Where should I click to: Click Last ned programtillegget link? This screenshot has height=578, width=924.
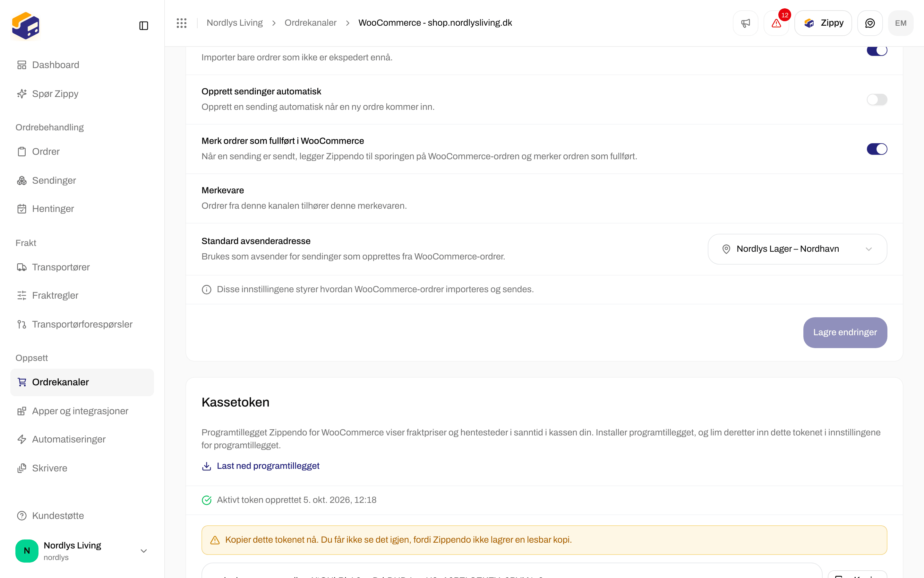click(x=261, y=466)
